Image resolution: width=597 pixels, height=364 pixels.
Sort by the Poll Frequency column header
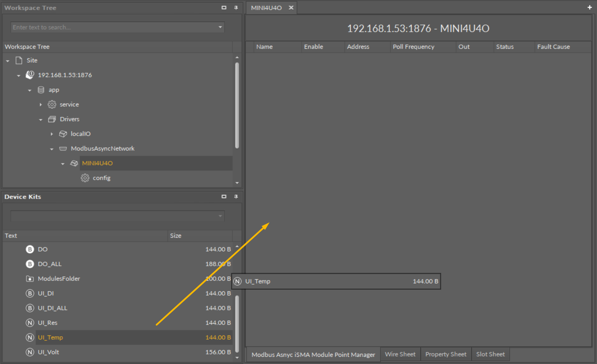click(x=413, y=47)
